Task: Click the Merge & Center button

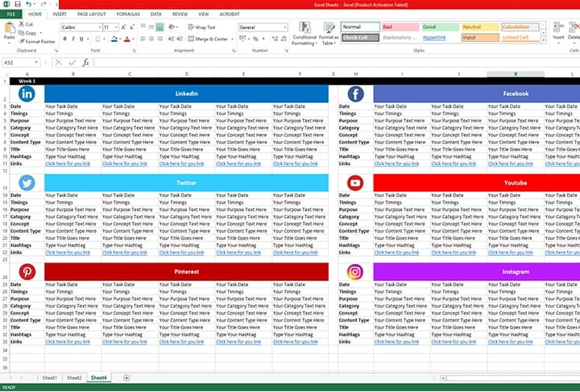Action: coord(210,39)
